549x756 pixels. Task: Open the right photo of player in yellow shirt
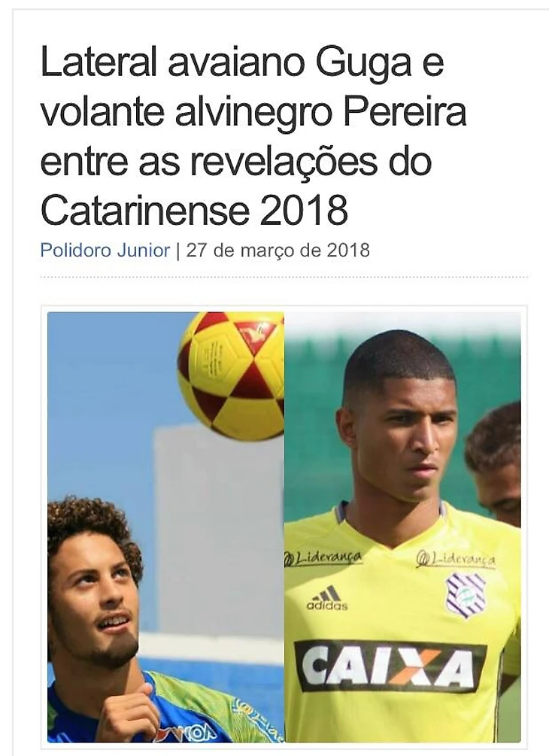pyautogui.click(x=402, y=527)
